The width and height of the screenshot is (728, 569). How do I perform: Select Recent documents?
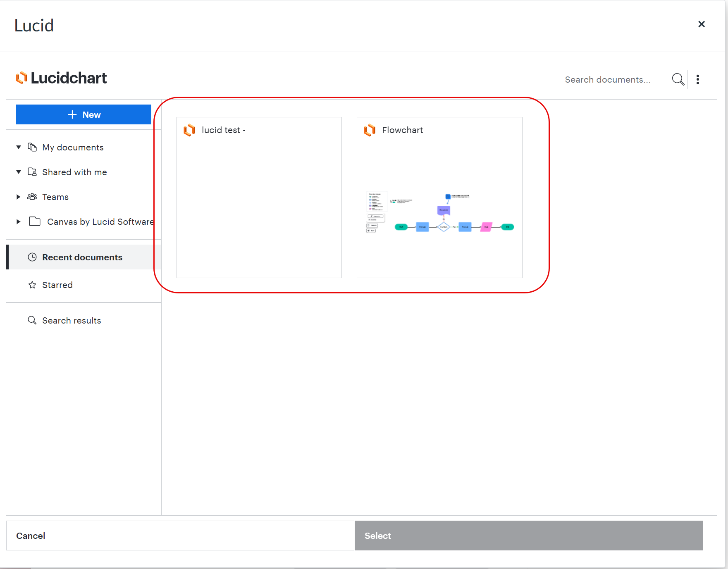coord(84,257)
